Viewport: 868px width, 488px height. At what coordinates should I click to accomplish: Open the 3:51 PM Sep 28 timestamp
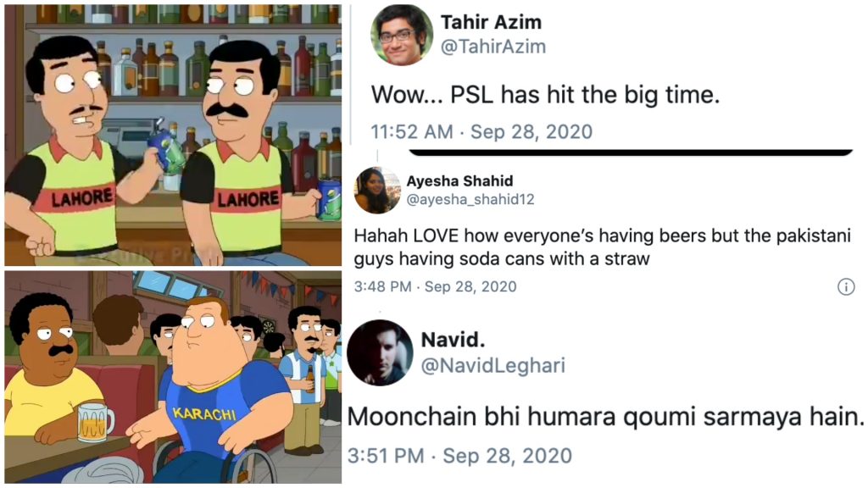(x=460, y=456)
